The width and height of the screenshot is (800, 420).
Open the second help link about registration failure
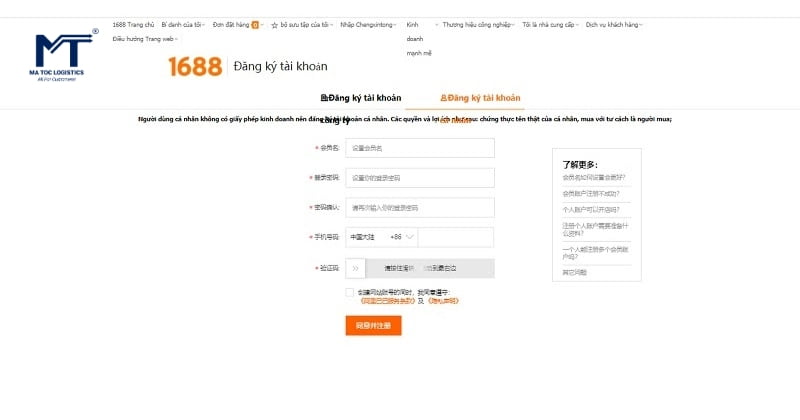tap(591, 194)
